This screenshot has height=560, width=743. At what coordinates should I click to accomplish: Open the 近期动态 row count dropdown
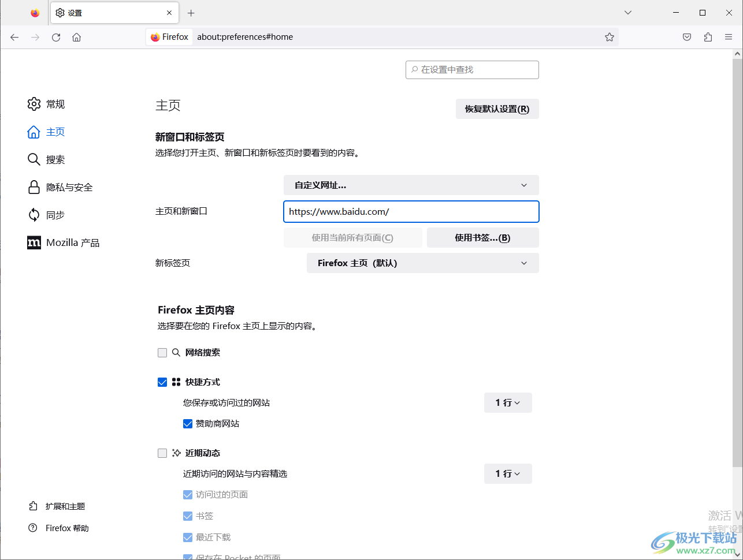(x=508, y=474)
